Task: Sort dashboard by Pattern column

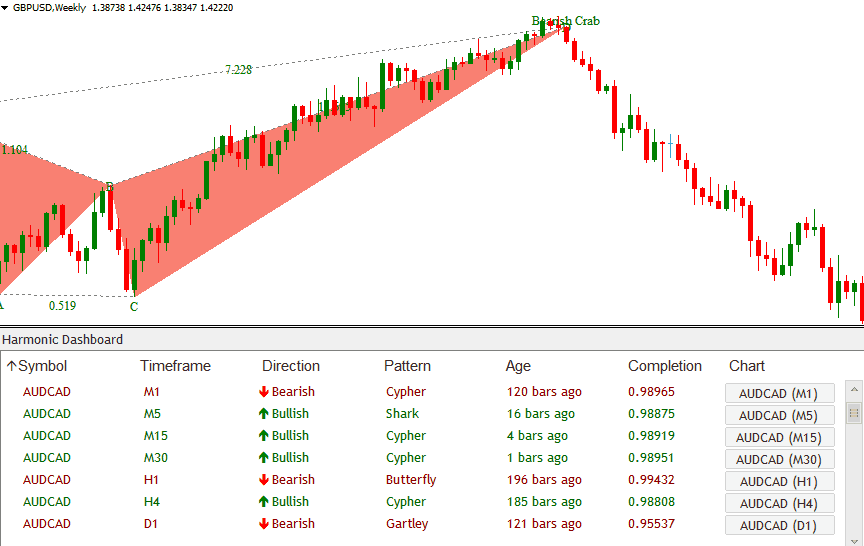Action: [x=407, y=366]
